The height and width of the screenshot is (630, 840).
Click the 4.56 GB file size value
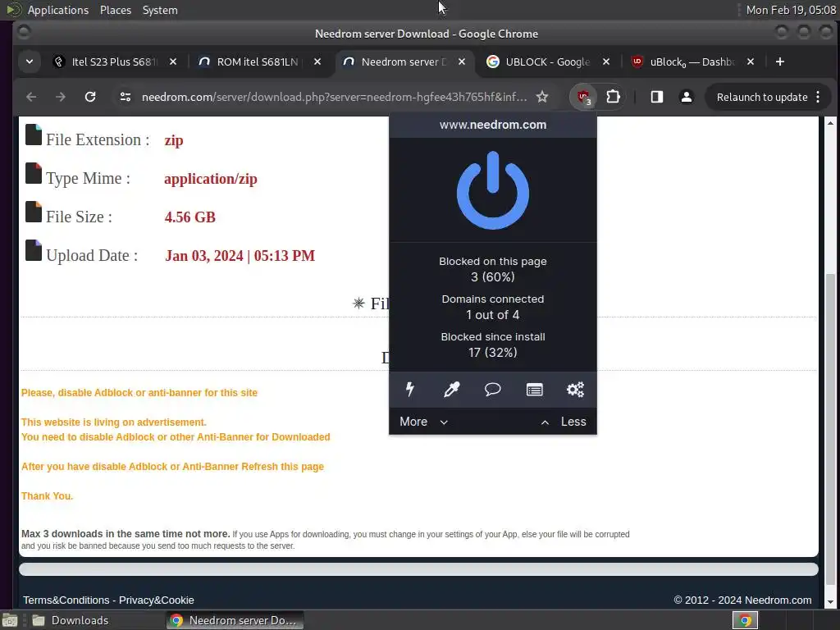pyautogui.click(x=189, y=217)
